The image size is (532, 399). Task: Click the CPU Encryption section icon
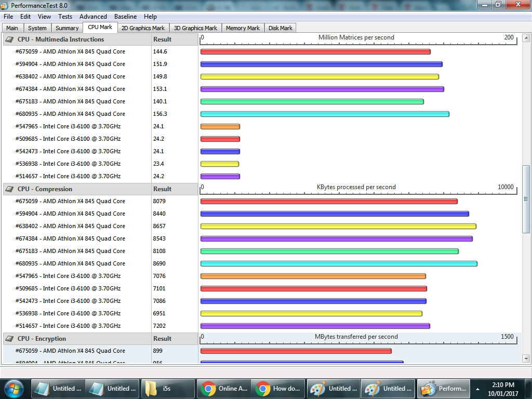[x=9, y=339]
